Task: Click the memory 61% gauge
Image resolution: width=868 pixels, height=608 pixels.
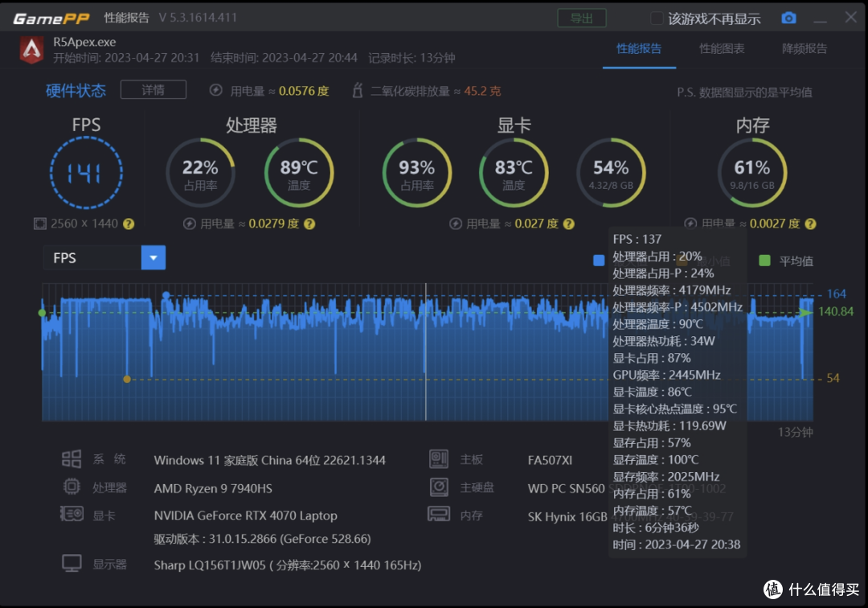Action: [x=752, y=173]
